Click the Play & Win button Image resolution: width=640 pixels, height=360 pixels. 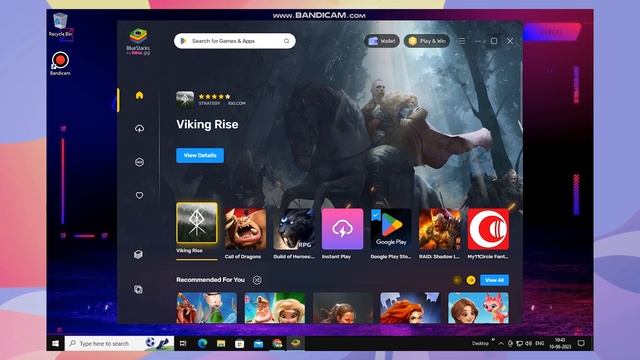(x=427, y=41)
